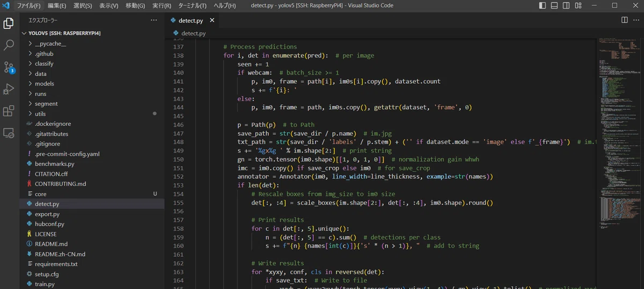Screen dimensions: 644x289
Task: Open 移動(G) menu
Action: pos(135,5)
